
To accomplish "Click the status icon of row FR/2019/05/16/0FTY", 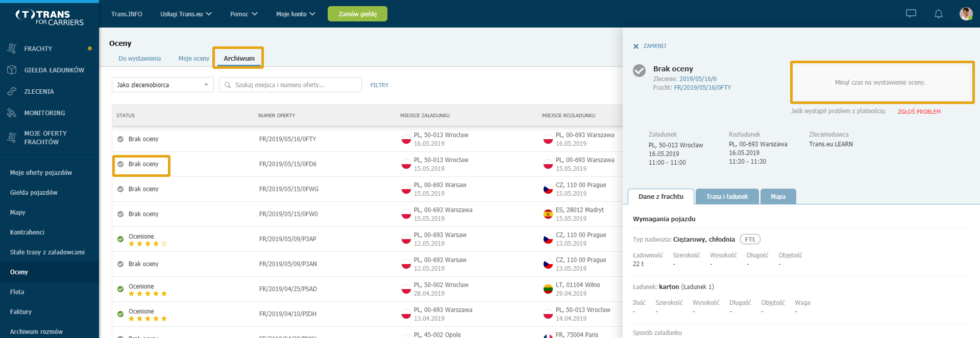I will [x=120, y=139].
